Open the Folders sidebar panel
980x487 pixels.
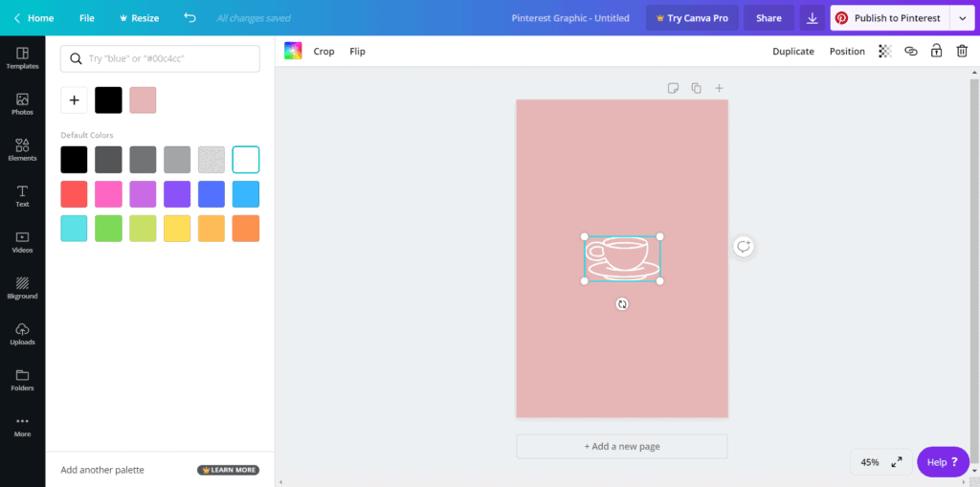point(23,380)
